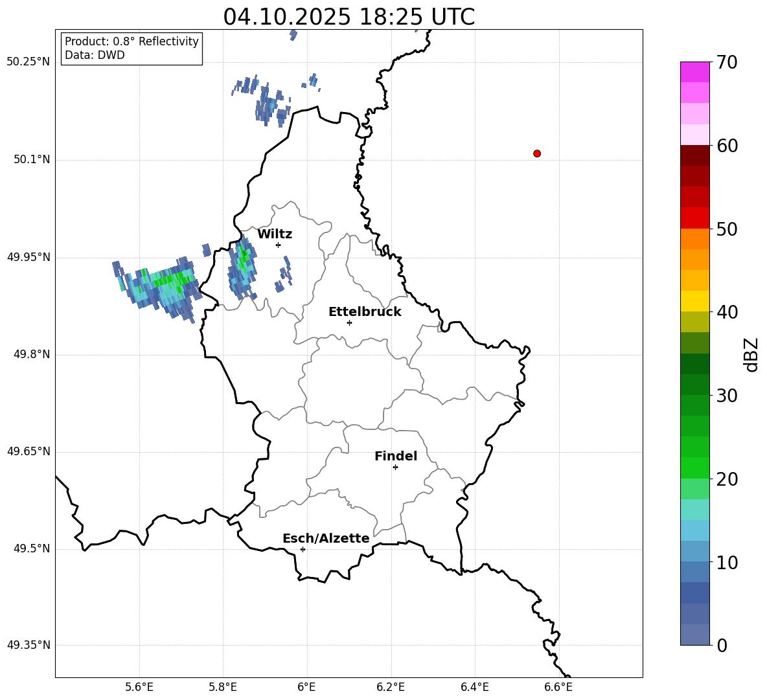Click the 20 tick on colorbar
This screenshot has width=767, height=700.
pos(727,479)
